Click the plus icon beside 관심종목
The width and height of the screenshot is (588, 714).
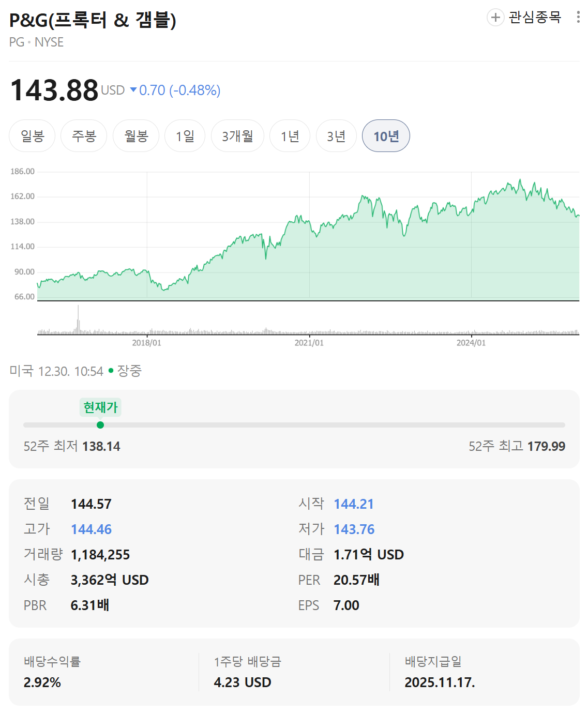[495, 18]
